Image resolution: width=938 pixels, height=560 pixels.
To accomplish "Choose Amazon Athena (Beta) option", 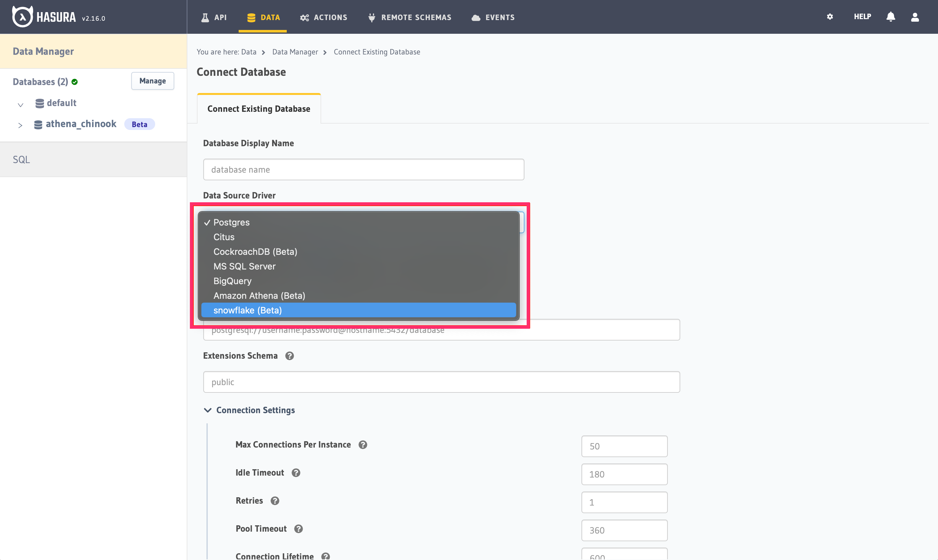I will pyautogui.click(x=259, y=296).
